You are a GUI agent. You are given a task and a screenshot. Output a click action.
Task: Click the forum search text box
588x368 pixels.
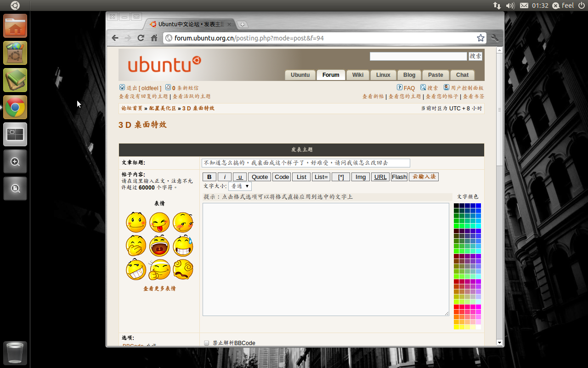click(x=418, y=56)
